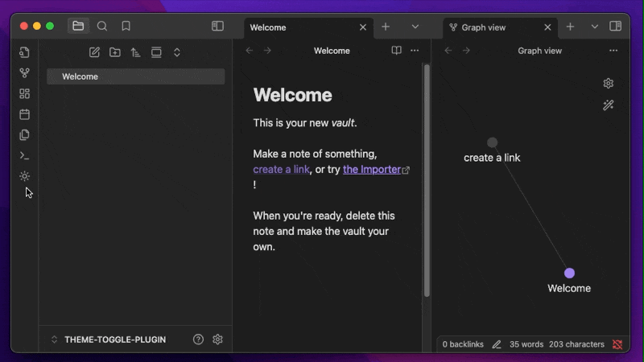The height and width of the screenshot is (362, 644).
Task: Open sync status icon in status bar
Action: coord(617,344)
